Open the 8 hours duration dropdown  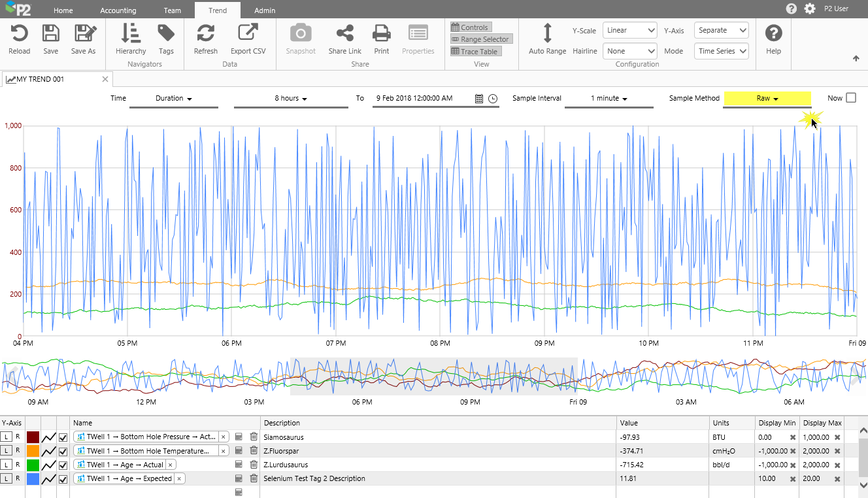[290, 99]
